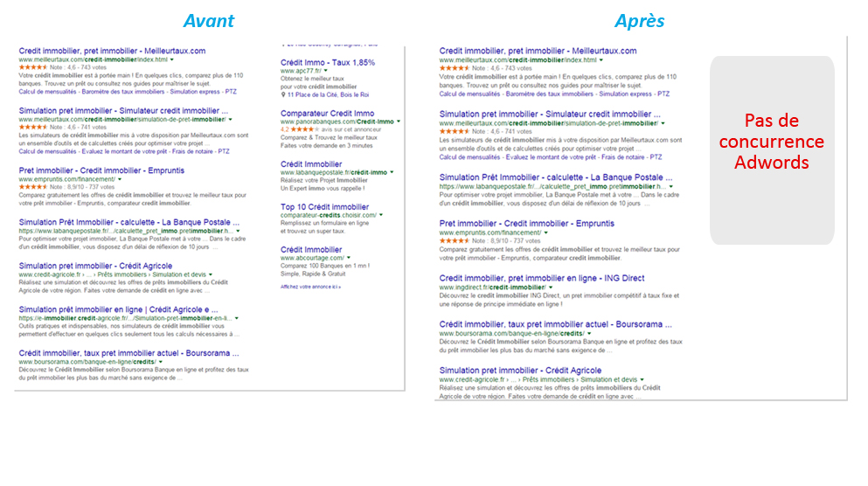This screenshot has height=486, width=868.
Task: Open La Banque Postale calculette result in Après panel
Action: click(556, 177)
